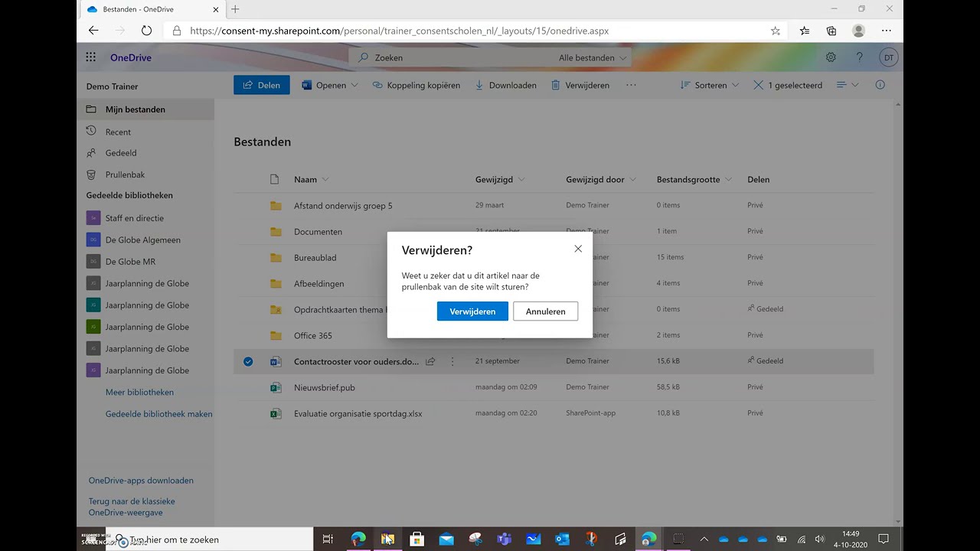Viewport: 980px width, 551px height.
Task: Uncheck the Contactrooster voor ouders checkbox
Action: (x=248, y=361)
